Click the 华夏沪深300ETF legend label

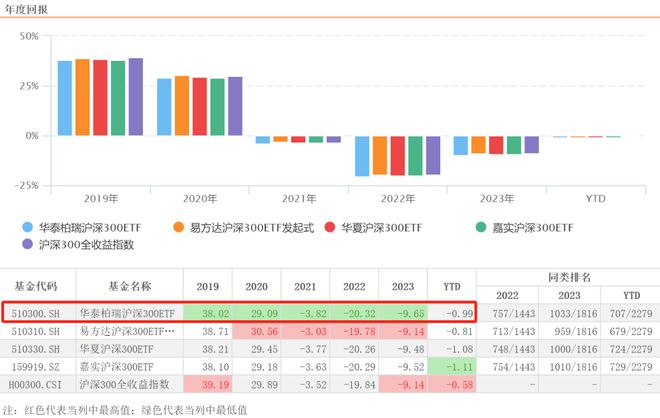pyautogui.click(x=381, y=228)
